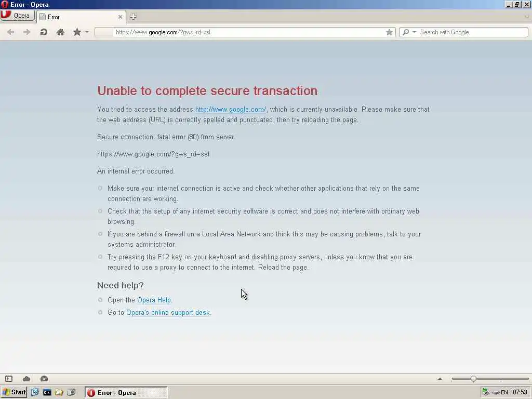Click the fourth quick launch camera icon
Screen dimensions: 532x399
point(71,393)
